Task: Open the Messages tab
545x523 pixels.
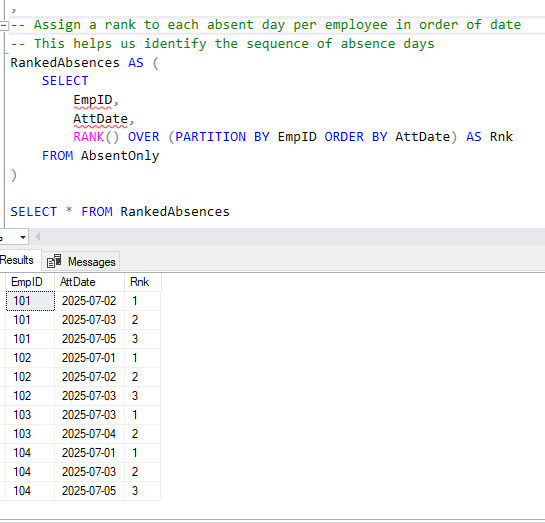Action: (x=81, y=261)
